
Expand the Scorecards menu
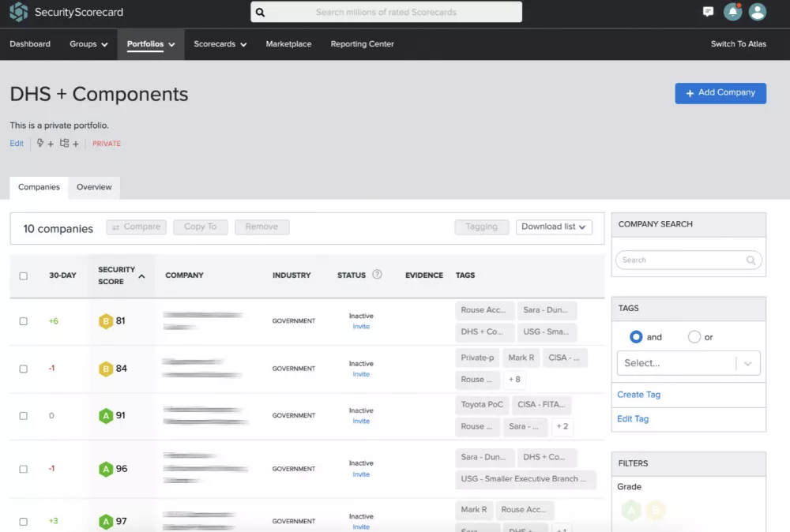point(220,44)
